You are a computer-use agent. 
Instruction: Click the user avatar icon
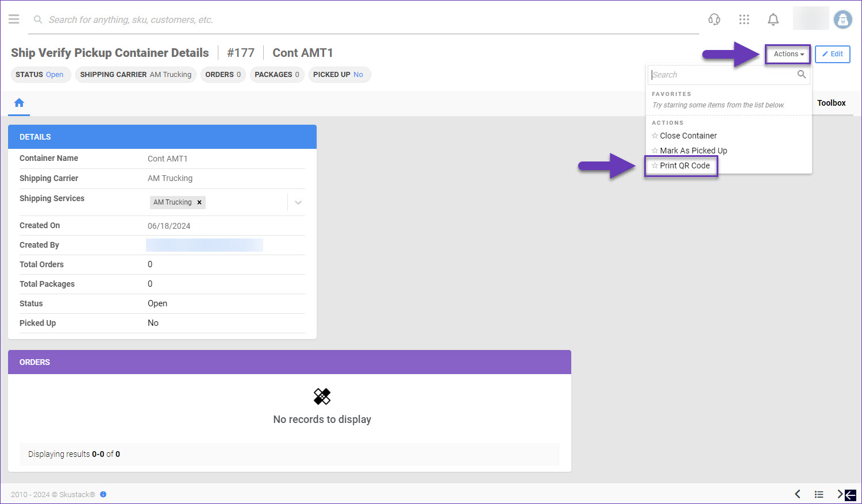(843, 20)
